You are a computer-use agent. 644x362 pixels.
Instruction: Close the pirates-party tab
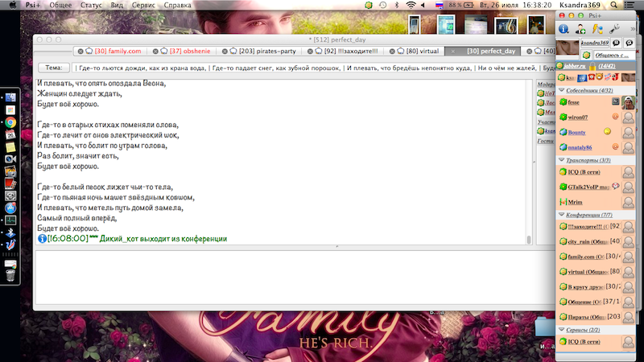pyautogui.click(x=225, y=51)
